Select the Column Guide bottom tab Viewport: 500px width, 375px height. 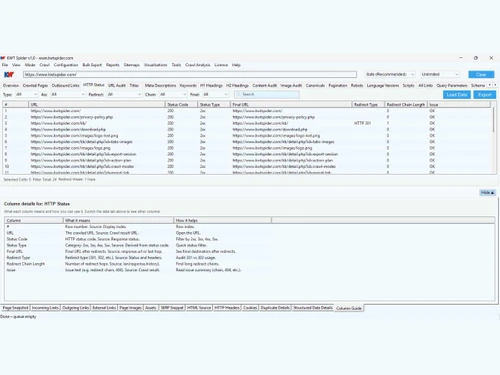coord(349,308)
